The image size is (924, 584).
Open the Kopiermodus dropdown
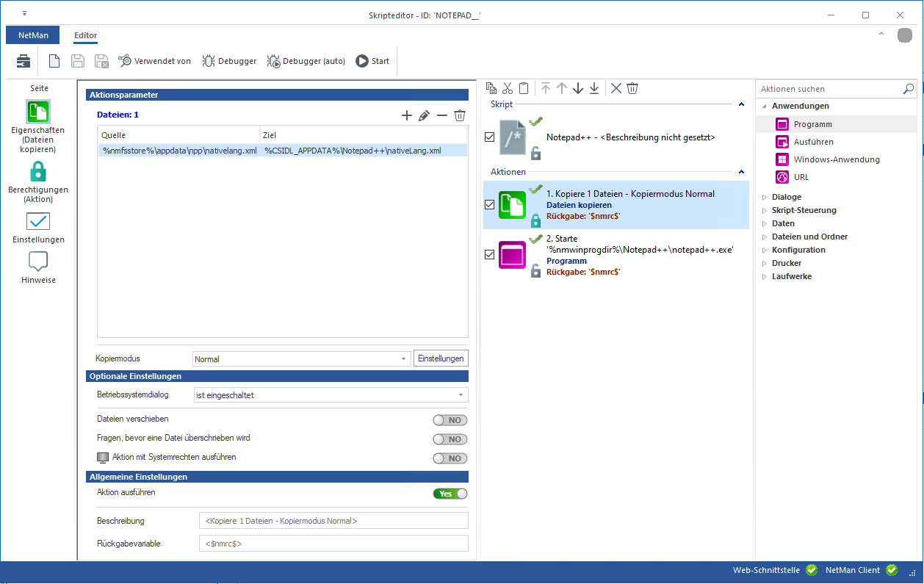click(x=300, y=359)
